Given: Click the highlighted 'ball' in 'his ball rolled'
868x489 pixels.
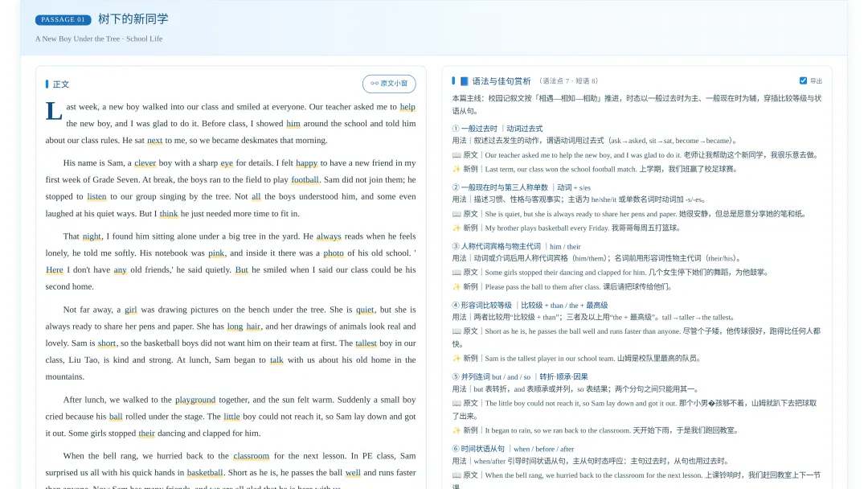Looking at the screenshot, I should pos(116,417).
